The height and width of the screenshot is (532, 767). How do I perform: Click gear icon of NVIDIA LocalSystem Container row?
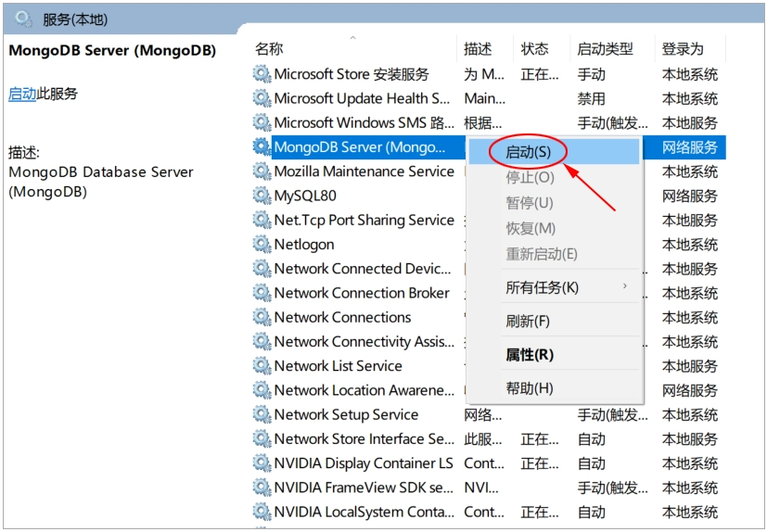pos(262,512)
